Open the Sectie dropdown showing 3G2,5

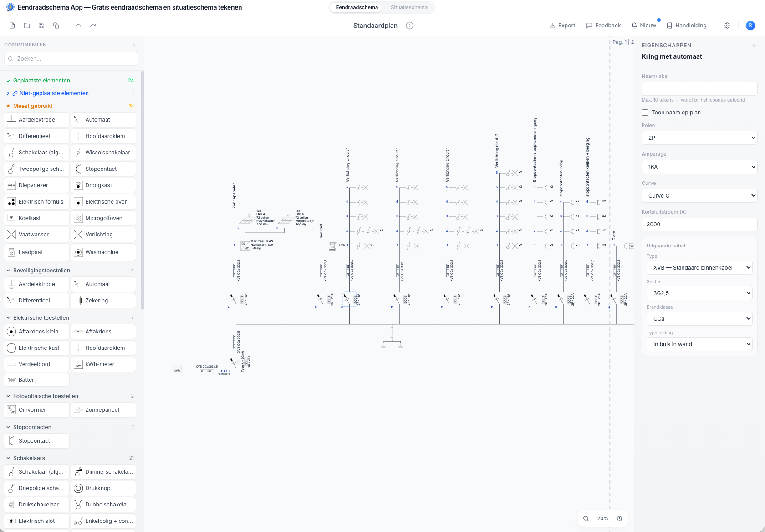(x=699, y=293)
